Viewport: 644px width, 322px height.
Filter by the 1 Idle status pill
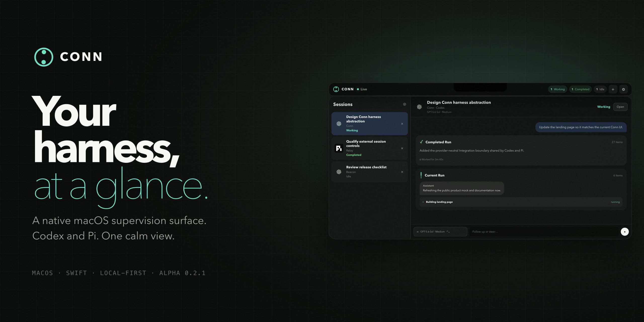[x=600, y=89]
